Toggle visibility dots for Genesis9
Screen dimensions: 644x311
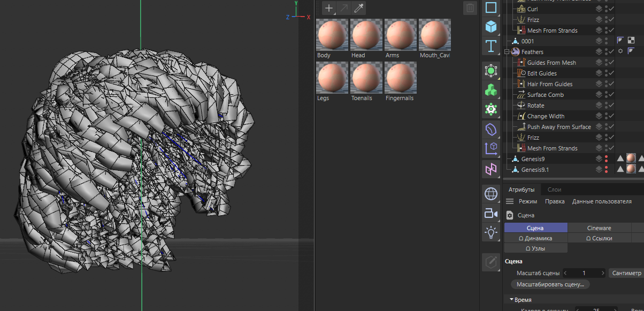tap(606, 159)
